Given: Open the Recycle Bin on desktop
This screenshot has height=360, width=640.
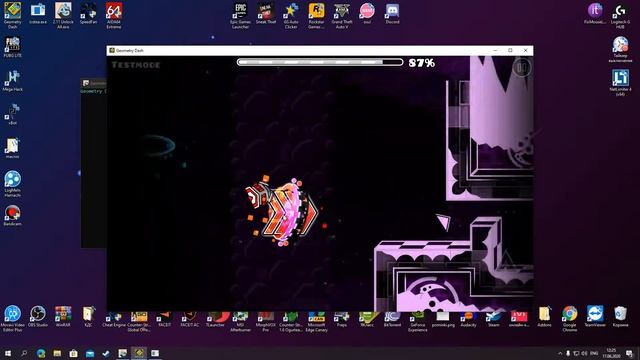Looking at the screenshot, I should [620, 316].
